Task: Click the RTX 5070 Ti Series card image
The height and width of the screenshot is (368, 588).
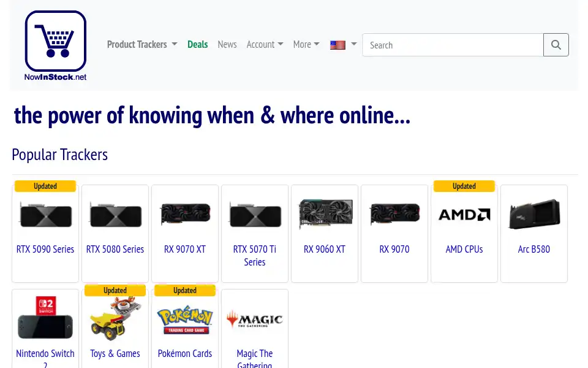Action: pyautogui.click(x=255, y=215)
